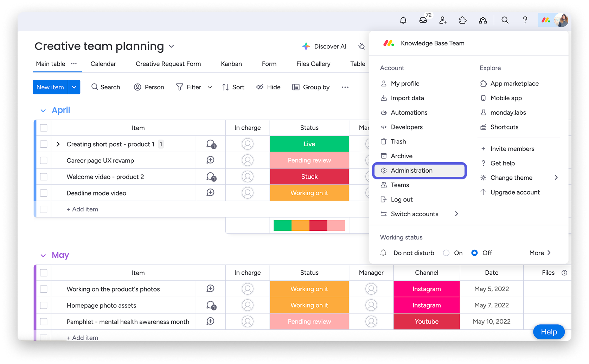Open updates for Creating short post - product 1
The image size is (589, 364).
click(x=211, y=144)
